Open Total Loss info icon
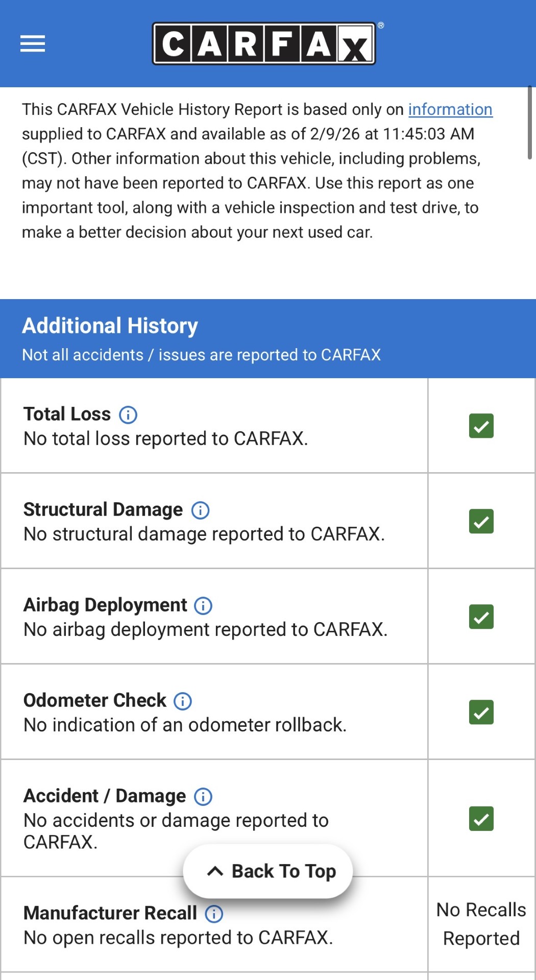 coord(128,414)
